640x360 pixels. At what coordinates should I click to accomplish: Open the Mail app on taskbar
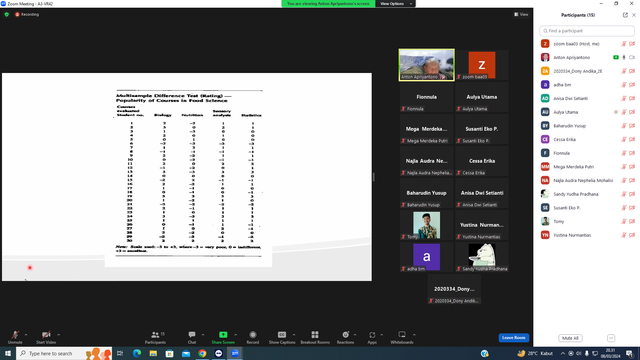(x=186, y=353)
